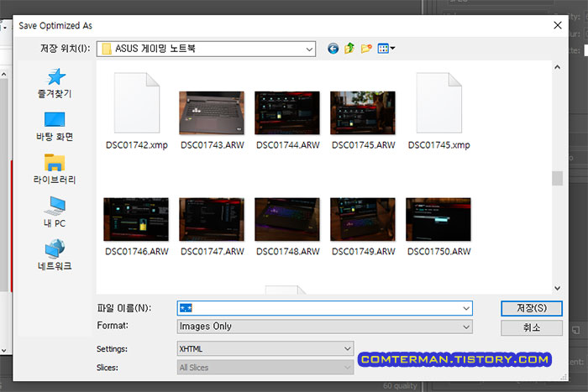Expand the save location folder dropdown
Screen dimensions: 588x392
click(x=309, y=49)
